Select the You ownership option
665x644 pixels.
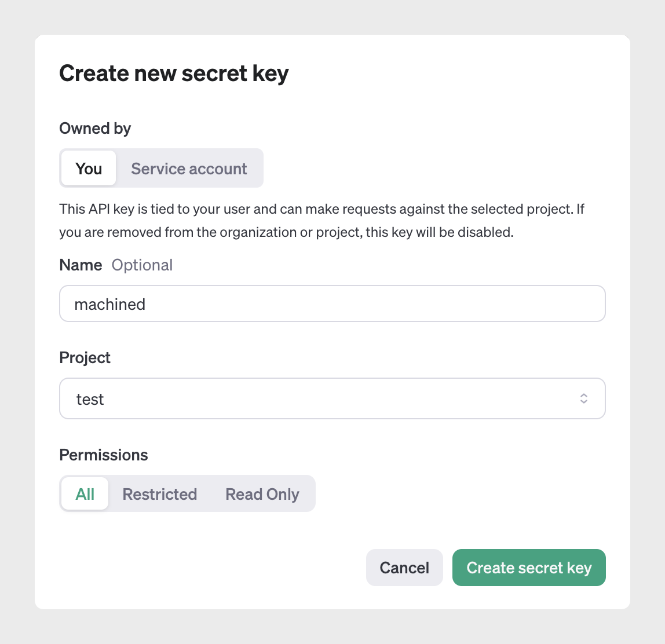click(89, 169)
